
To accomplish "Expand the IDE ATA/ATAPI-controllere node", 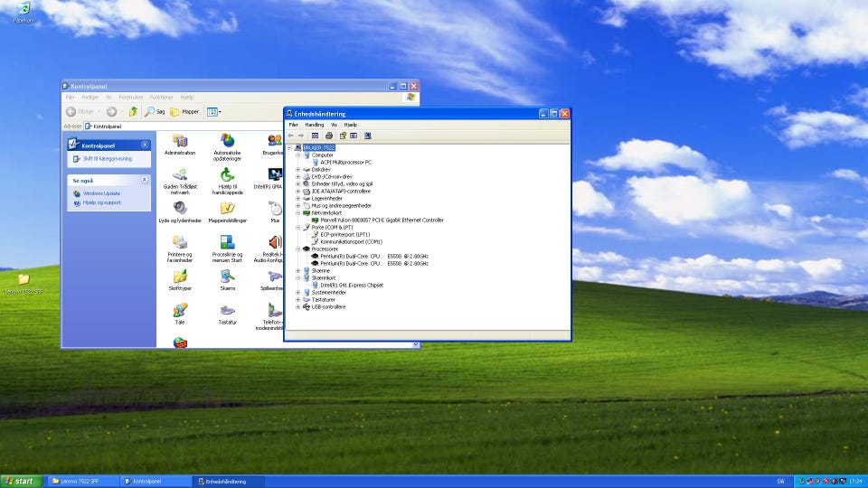I will coord(297,191).
